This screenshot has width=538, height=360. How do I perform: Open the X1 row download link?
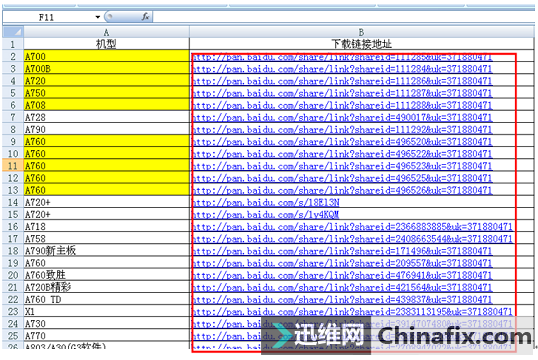(352, 312)
